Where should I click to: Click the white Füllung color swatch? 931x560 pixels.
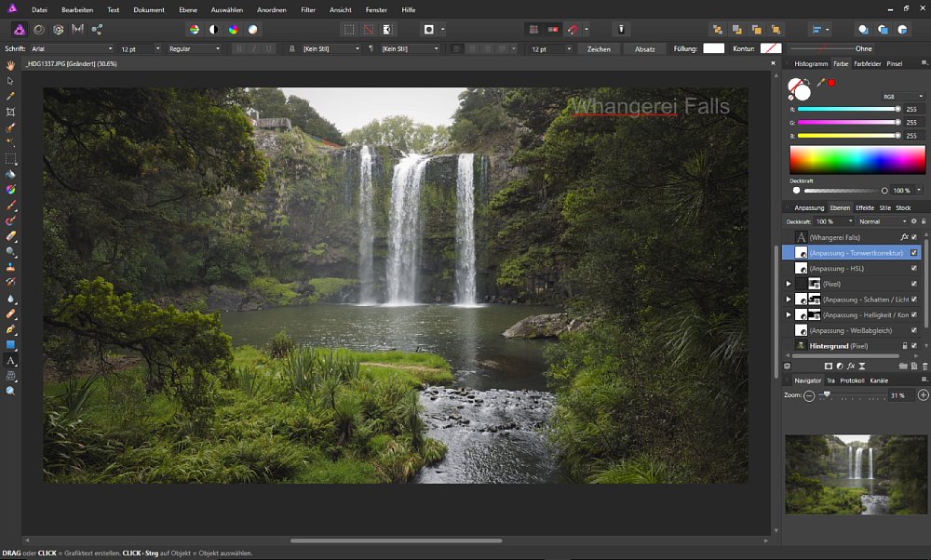(713, 48)
